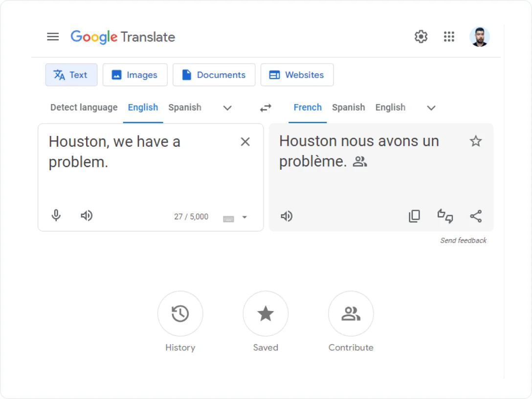The width and height of the screenshot is (532, 399).
Task: Rate this translation
Action: pos(444,216)
